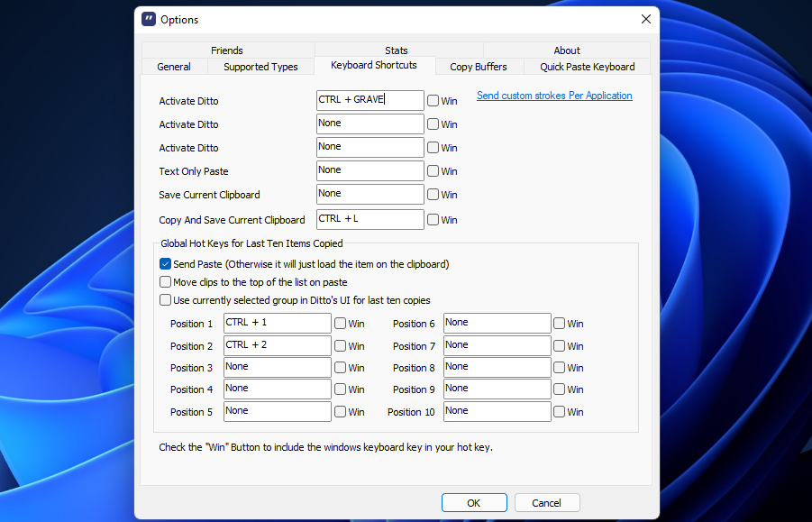Screen dimensions: 812x522
Task: Close the Options dialog window
Action: pyautogui.click(x=645, y=20)
